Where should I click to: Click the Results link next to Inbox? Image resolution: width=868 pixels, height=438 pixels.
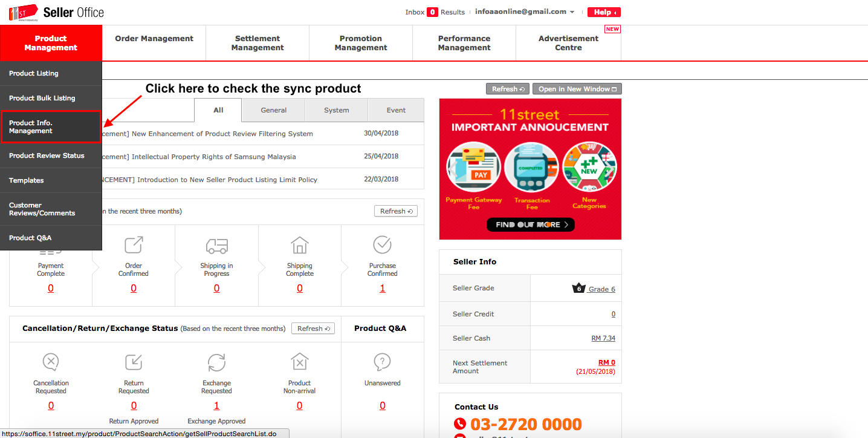pos(453,12)
